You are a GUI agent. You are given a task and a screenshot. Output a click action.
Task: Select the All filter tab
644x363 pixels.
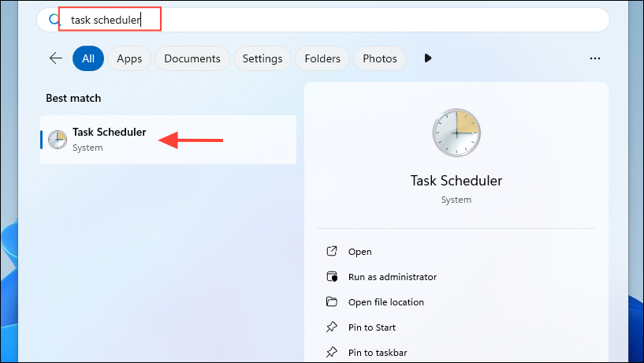pyautogui.click(x=88, y=58)
